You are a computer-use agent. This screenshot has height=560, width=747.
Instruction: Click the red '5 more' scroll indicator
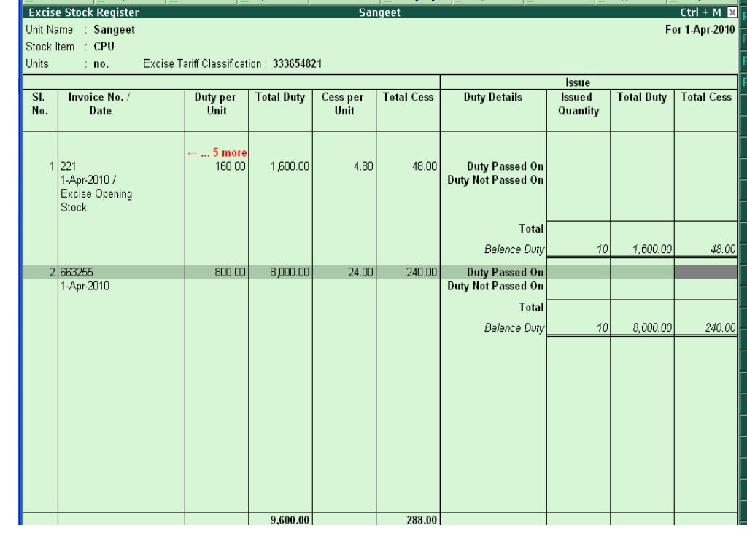point(217,153)
